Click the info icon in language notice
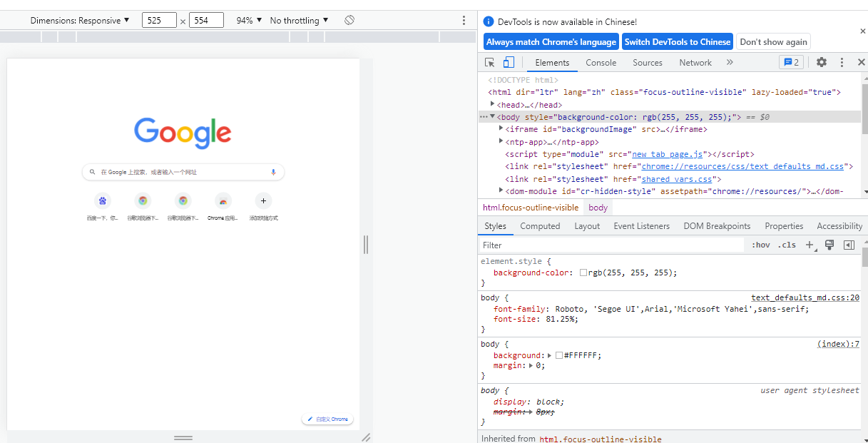Image resolution: width=868 pixels, height=443 pixels. point(489,22)
